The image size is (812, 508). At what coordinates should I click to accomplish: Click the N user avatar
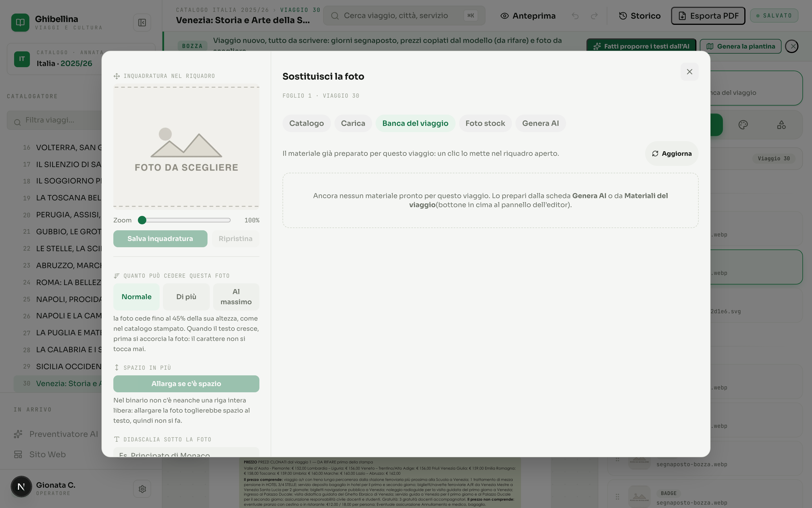tap(21, 487)
